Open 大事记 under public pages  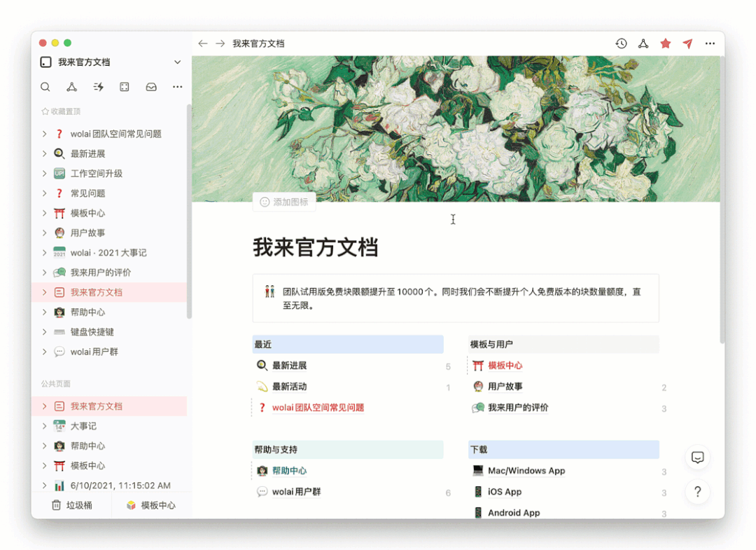pyautogui.click(x=109, y=426)
